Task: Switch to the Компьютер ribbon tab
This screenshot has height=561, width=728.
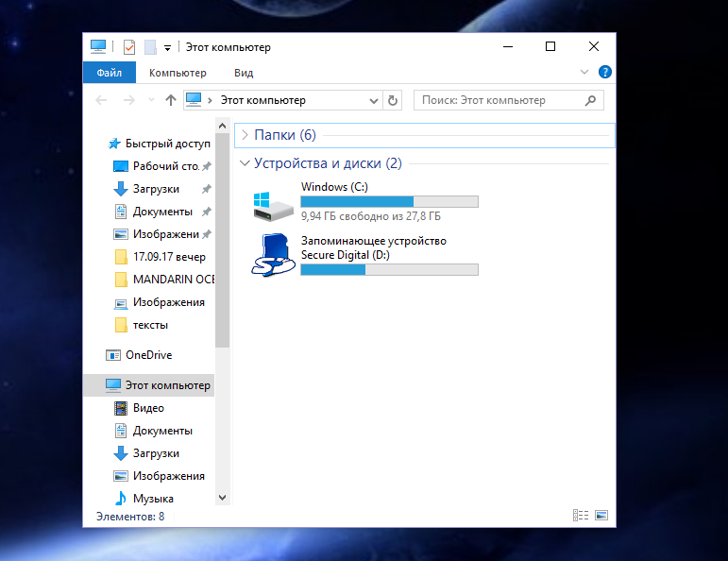Action: click(x=178, y=73)
